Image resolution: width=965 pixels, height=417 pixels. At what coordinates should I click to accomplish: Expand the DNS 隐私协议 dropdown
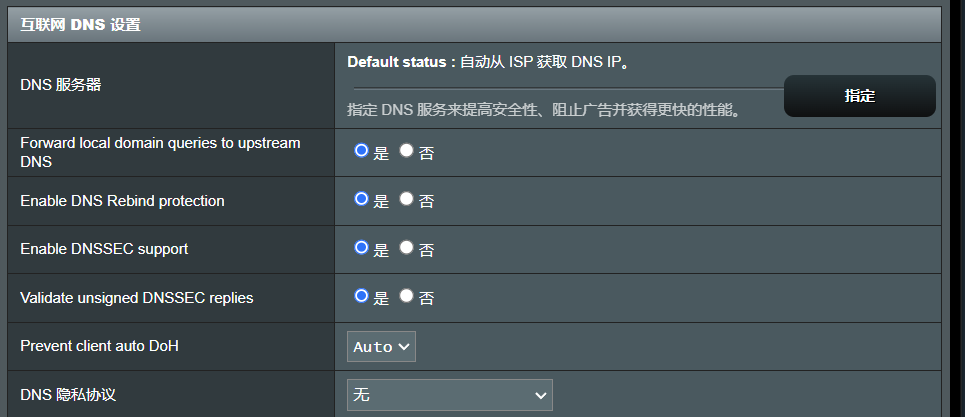coord(449,395)
